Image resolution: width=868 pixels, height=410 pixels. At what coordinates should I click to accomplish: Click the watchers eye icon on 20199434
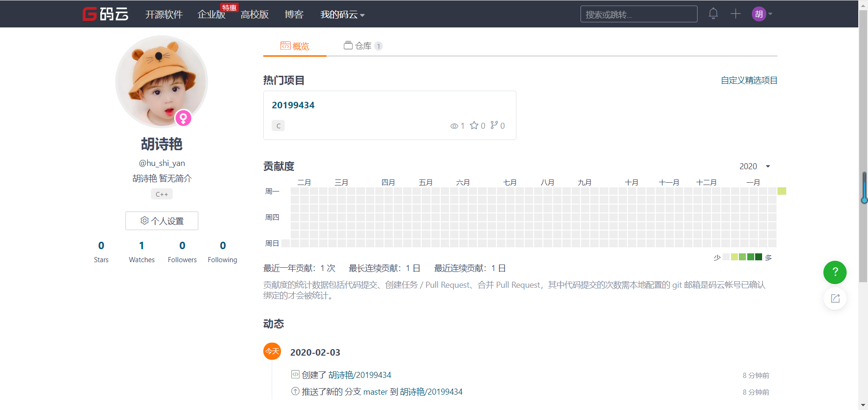(x=454, y=126)
